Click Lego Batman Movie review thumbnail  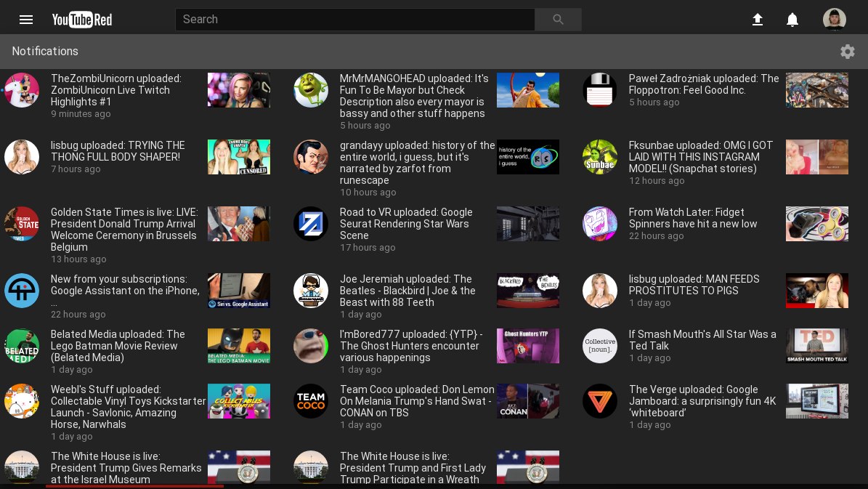pyautogui.click(x=238, y=346)
